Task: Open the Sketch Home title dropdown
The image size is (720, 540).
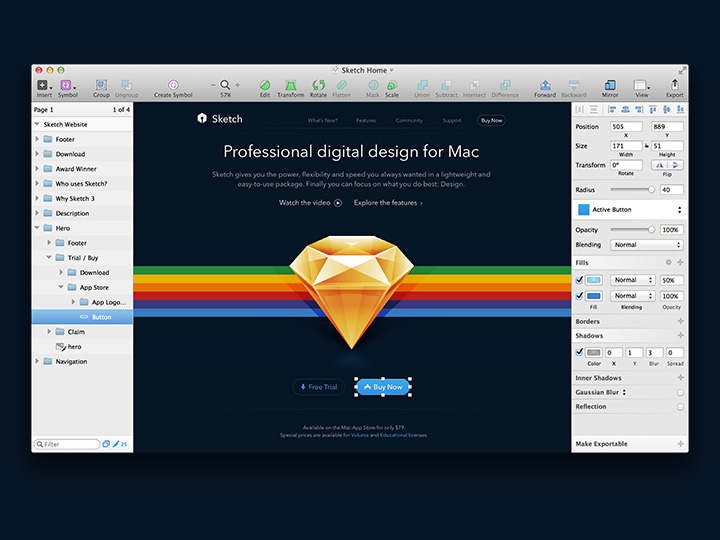Action: [392, 70]
